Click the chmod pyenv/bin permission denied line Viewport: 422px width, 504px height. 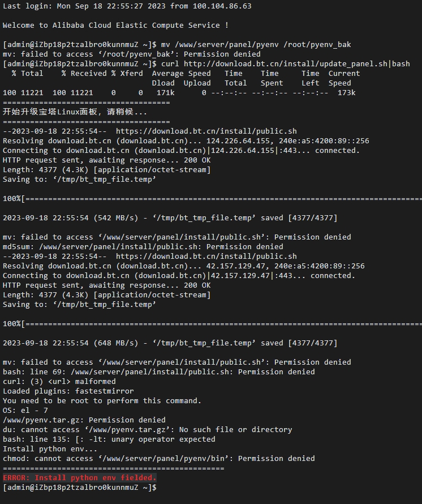coord(158,458)
